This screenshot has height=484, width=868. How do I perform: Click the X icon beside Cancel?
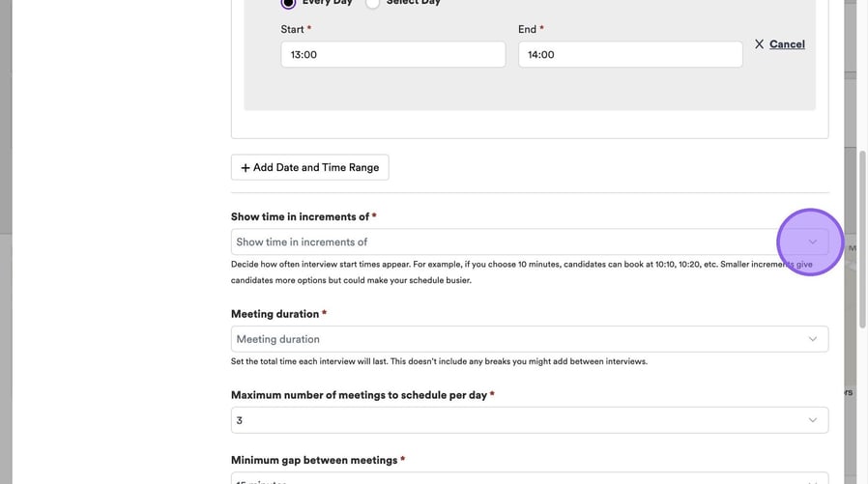759,44
